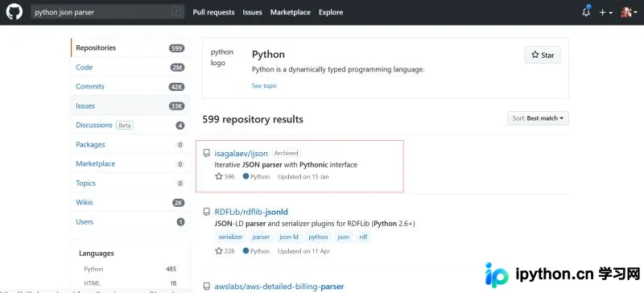The height and width of the screenshot is (293, 644).
Task: Select the Repositories filter
Action: pos(130,47)
